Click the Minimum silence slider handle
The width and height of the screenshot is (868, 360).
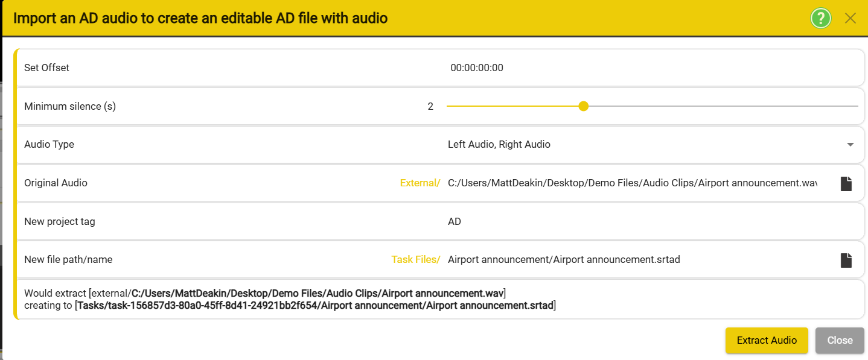pos(583,106)
